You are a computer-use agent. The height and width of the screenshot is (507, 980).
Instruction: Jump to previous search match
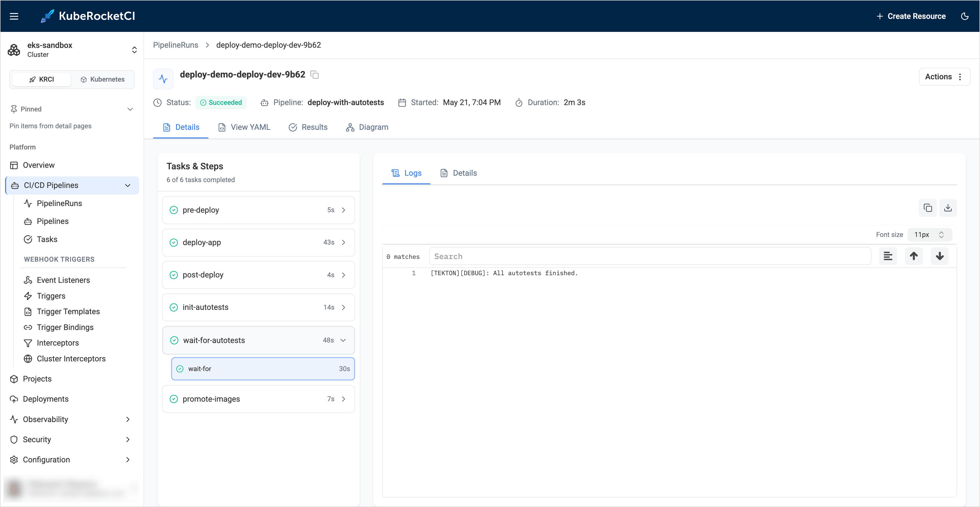pos(913,256)
